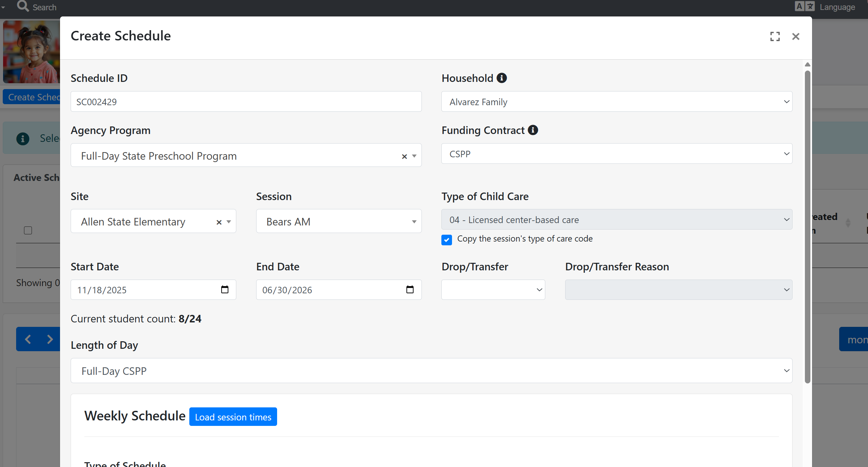
Task: Toggle the select-all checkbox in schedules table
Action: [28, 230]
